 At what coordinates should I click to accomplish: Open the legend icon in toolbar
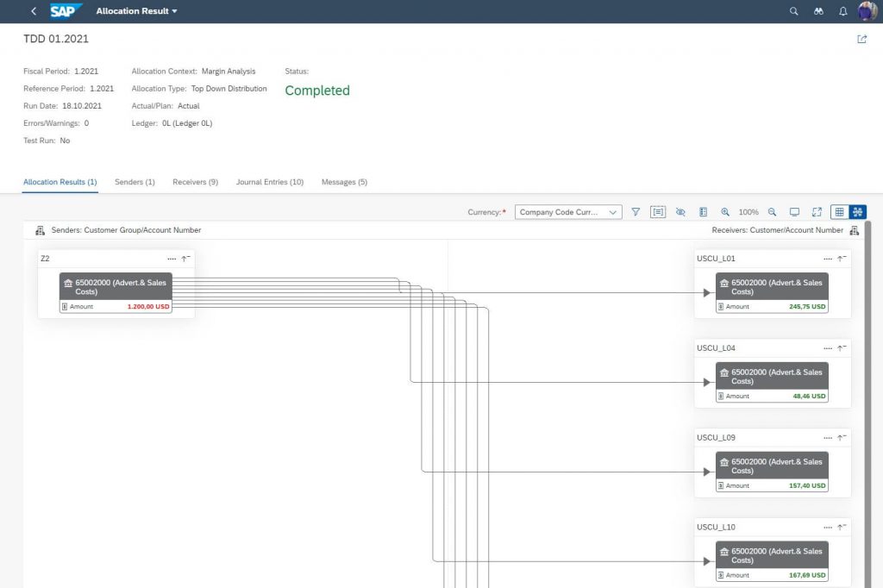703,212
